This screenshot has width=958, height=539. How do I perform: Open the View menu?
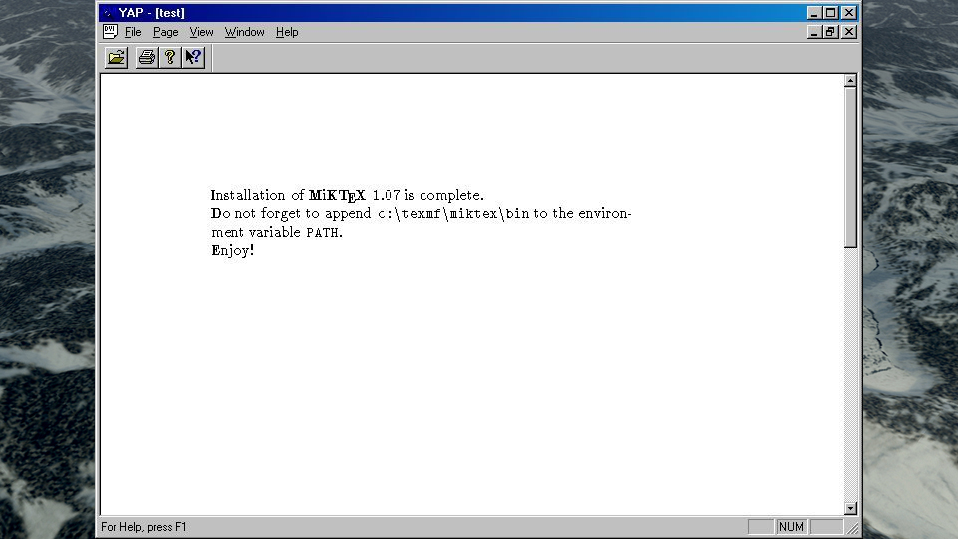pyautogui.click(x=201, y=32)
